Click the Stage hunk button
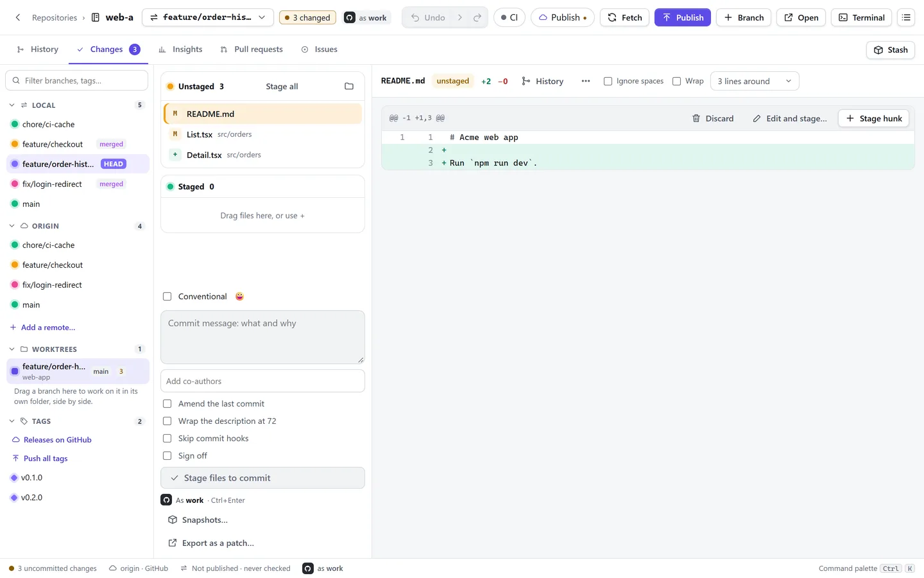The width and height of the screenshot is (924, 578). click(874, 118)
